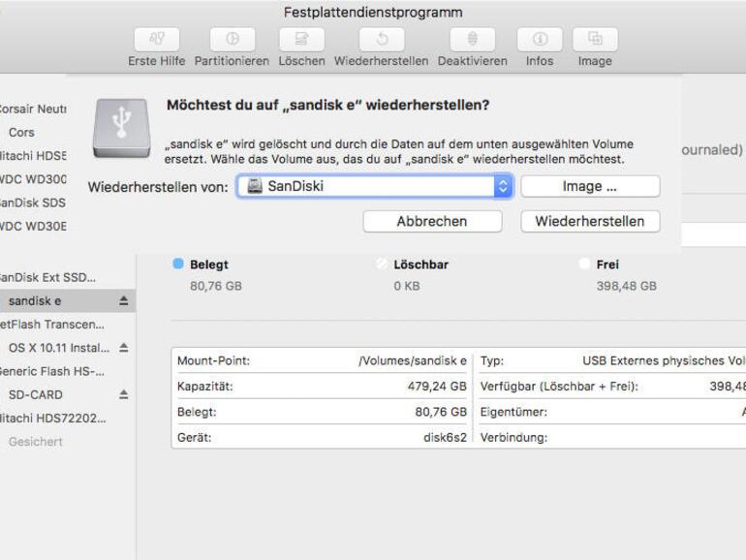Select WDC WD30E drive in sidebar
The height and width of the screenshot is (560, 746).
coord(33,226)
